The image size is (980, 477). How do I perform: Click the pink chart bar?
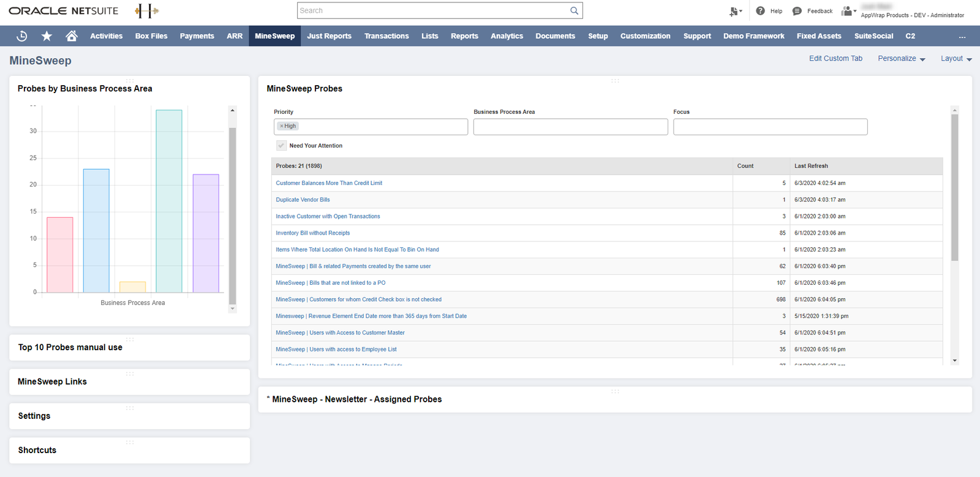tap(60, 255)
